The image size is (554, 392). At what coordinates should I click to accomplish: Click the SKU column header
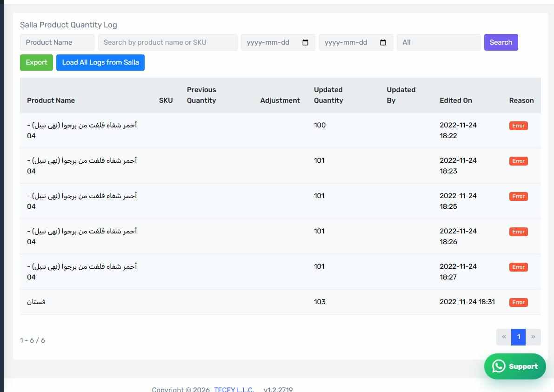166,100
